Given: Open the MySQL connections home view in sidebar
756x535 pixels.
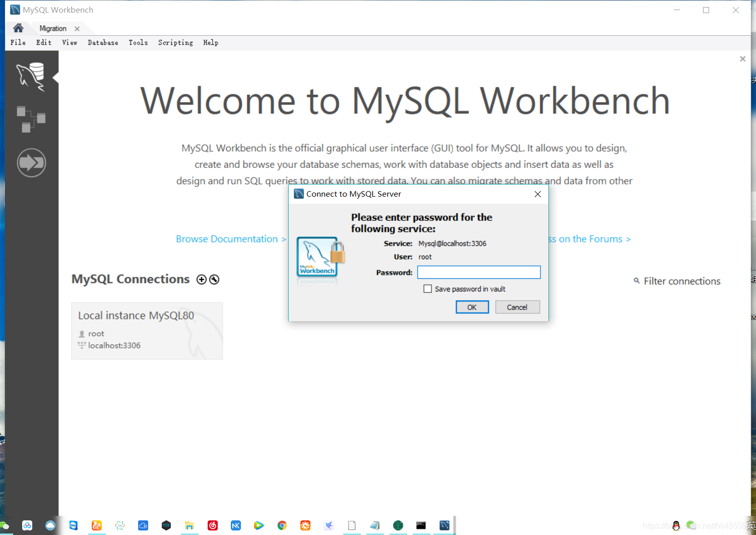Looking at the screenshot, I should tap(31, 77).
